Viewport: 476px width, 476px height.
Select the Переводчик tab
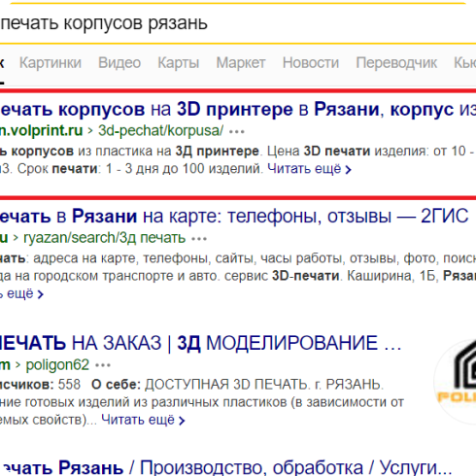pos(396,63)
